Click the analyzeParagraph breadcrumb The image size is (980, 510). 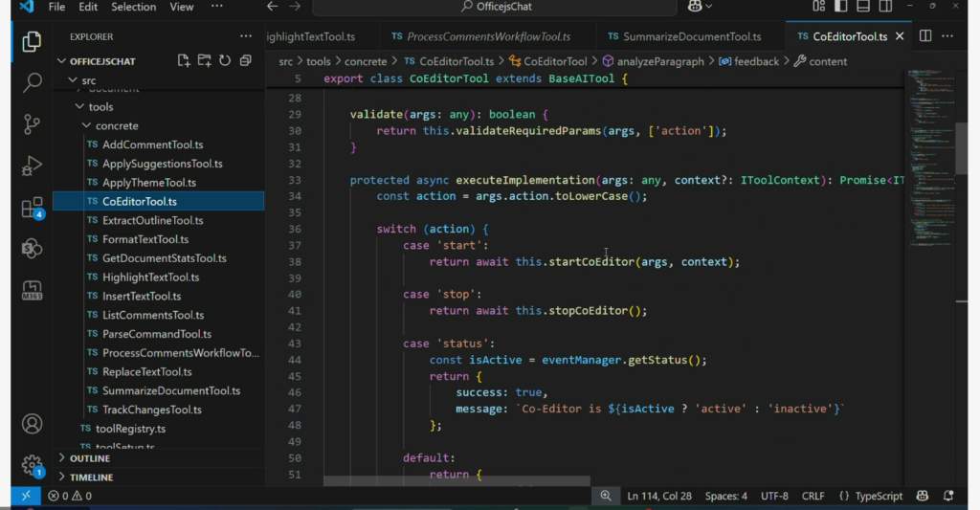click(659, 61)
